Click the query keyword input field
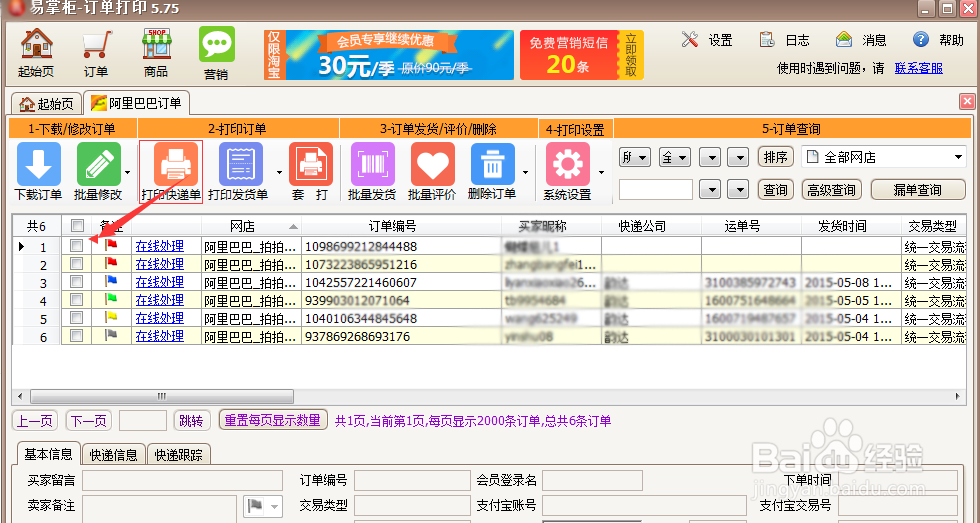The height and width of the screenshot is (523, 980). pyautogui.click(x=656, y=189)
